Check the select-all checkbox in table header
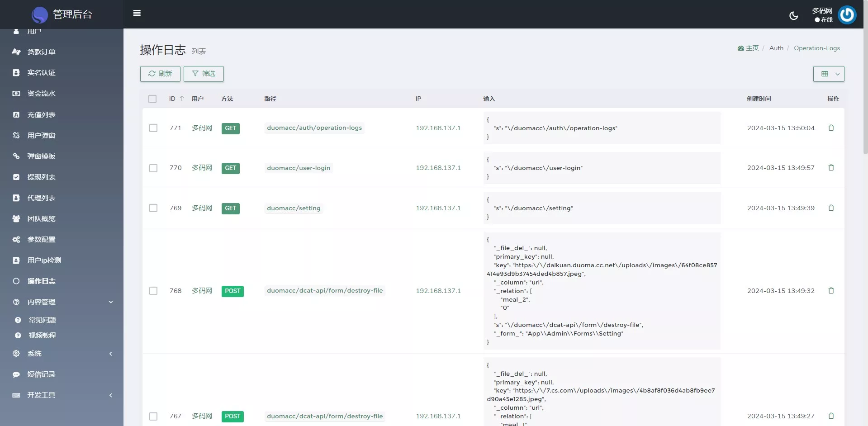This screenshot has width=868, height=426. pyautogui.click(x=152, y=99)
